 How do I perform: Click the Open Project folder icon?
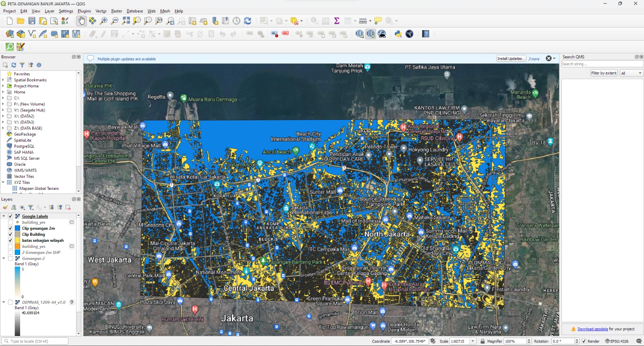click(21, 21)
